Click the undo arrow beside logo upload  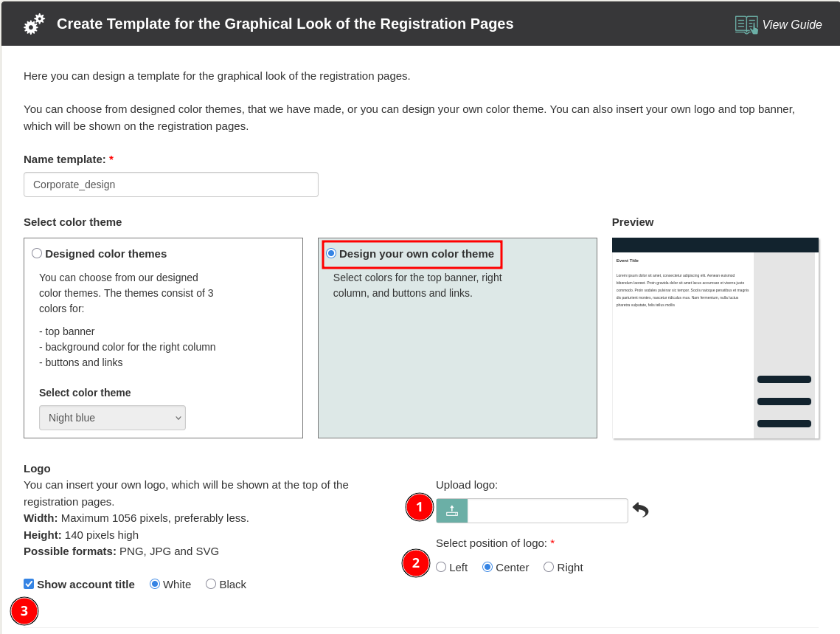pos(640,510)
